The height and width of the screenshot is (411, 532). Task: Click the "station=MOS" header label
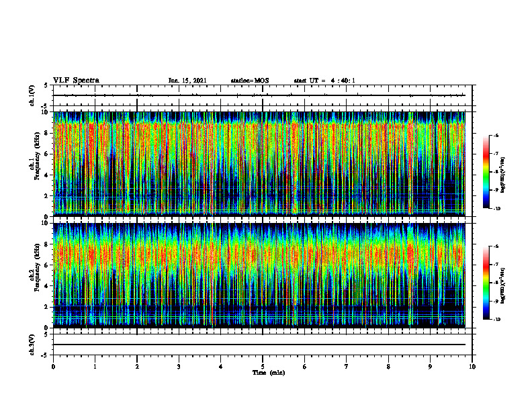coord(250,81)
